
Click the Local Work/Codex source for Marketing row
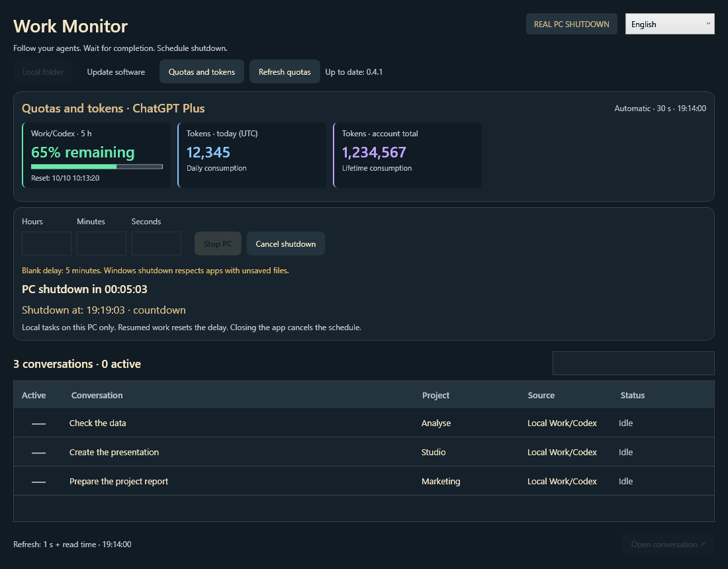562,481
